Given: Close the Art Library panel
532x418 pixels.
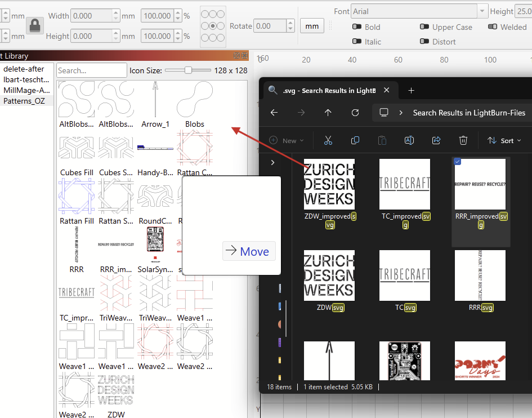Looking at the screenshot, I should point(244,55).
